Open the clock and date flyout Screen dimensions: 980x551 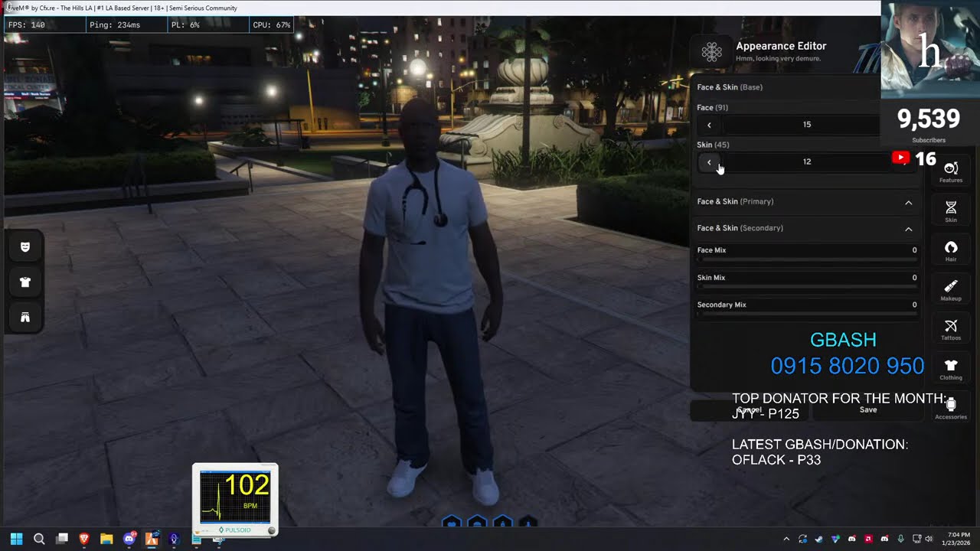pyautogui.click(x=957, y=539)
